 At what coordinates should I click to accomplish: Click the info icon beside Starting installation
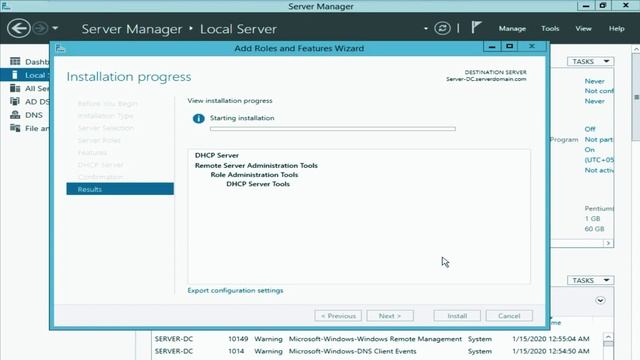tap(198, 118)
